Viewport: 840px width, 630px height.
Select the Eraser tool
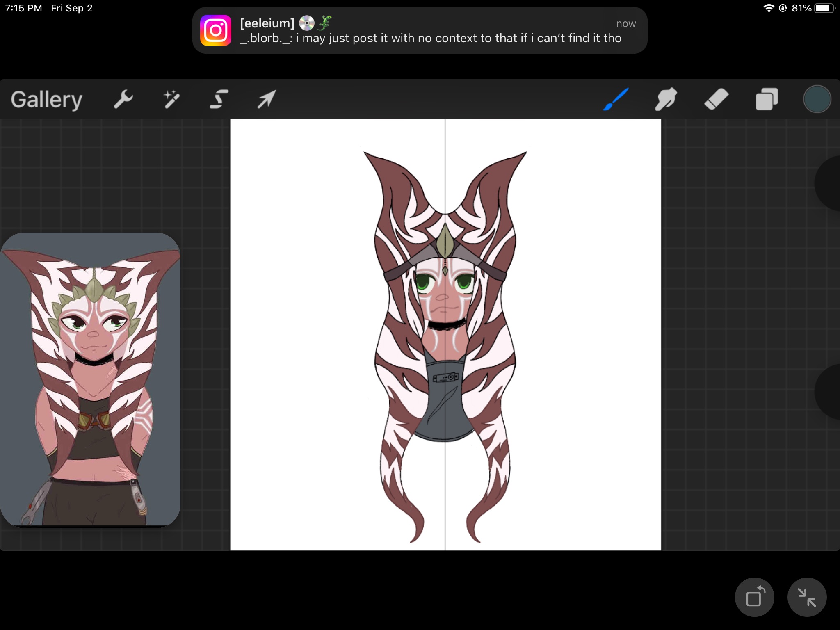(x=716, y=99)
